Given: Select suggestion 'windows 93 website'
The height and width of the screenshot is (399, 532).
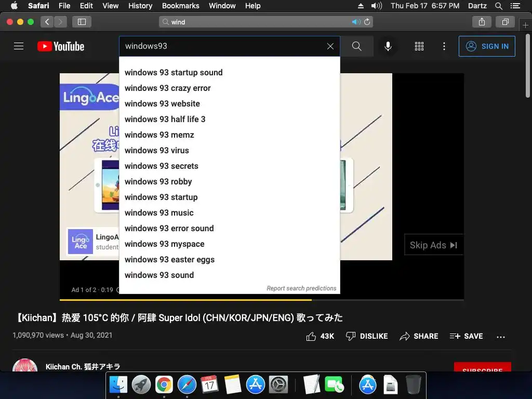Looking at the screenshot, I should [229, 104].
